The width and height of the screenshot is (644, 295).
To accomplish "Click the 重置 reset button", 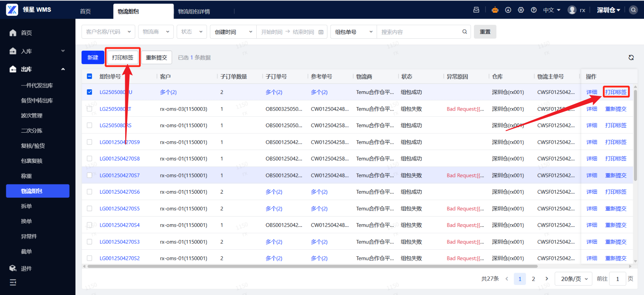I will coord(485,32).
